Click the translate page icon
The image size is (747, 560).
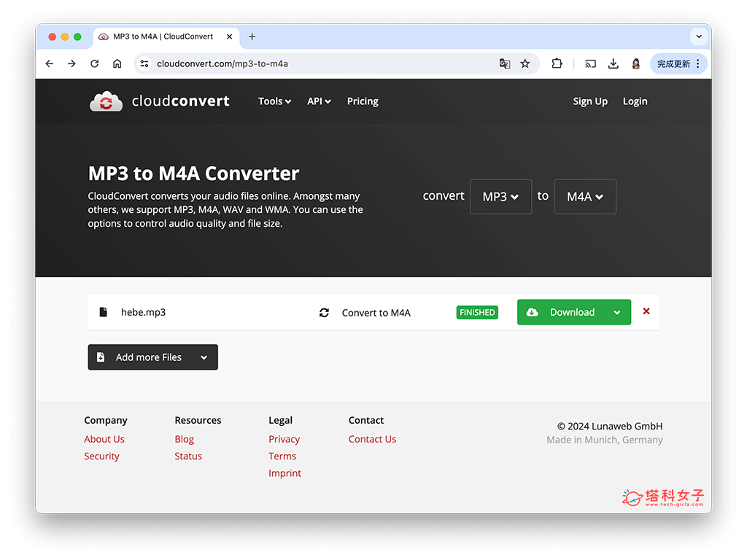(x=505, y=64)
